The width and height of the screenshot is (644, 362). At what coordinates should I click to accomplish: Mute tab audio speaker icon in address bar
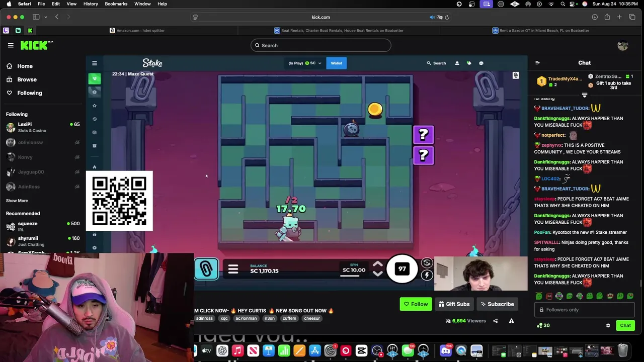pyautogui.click(x=432, y=17)
